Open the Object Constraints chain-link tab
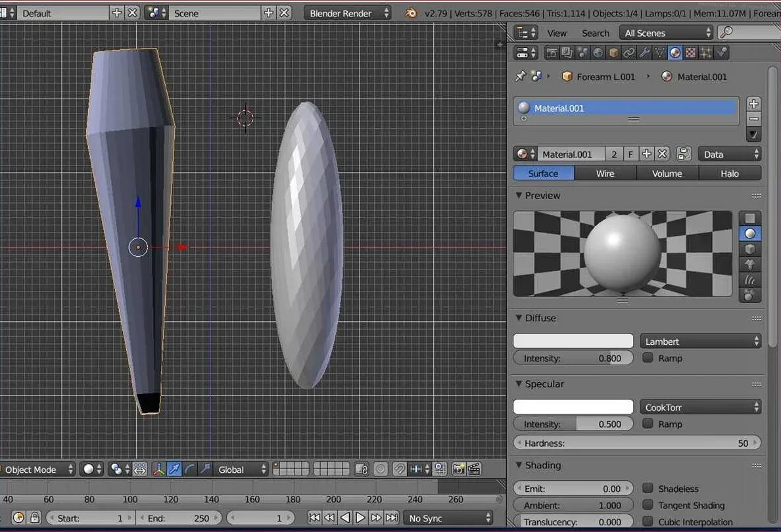Image resolution: width=781 pixels, height=532 pixels. 628,53
